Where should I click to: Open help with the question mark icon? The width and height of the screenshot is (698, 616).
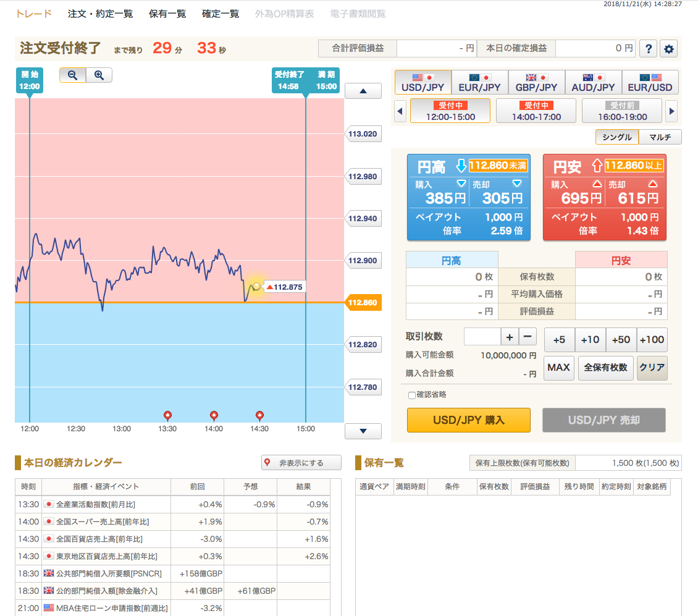(647, 49)
